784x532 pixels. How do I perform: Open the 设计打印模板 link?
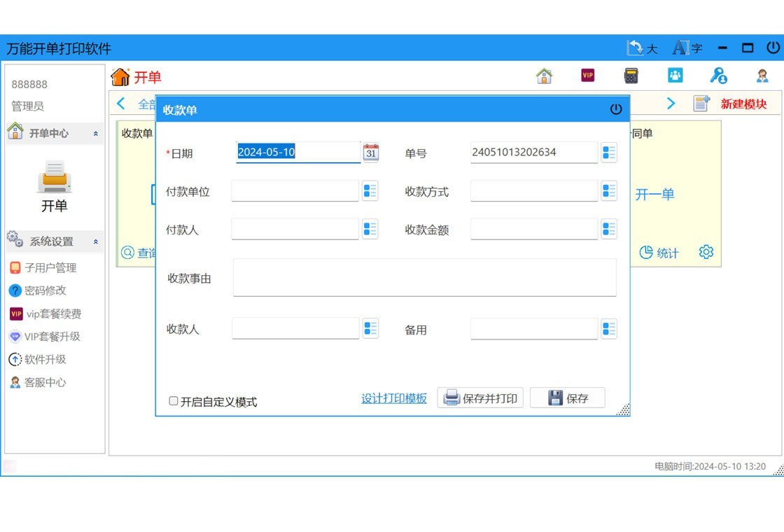pos(394,398)
